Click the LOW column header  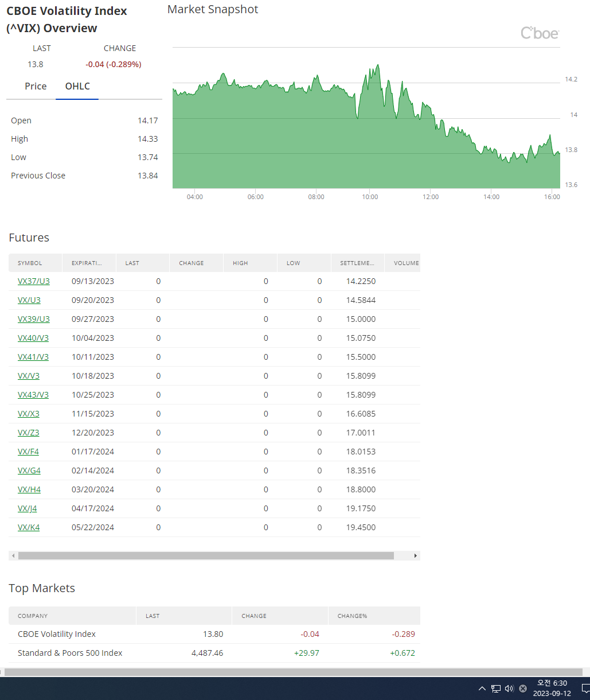point(304,263)
